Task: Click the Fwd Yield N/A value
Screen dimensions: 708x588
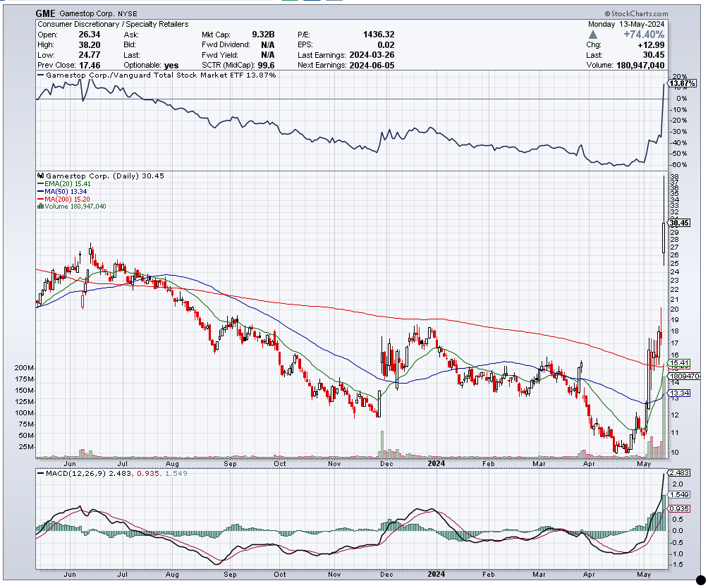Action: click(x=268, y=55)
